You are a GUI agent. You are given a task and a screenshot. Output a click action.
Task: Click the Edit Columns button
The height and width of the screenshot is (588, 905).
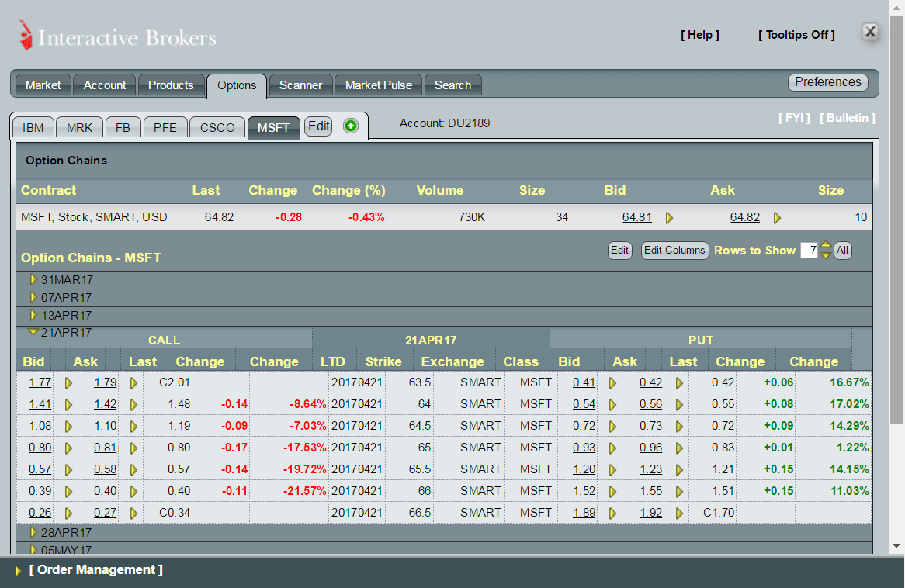(674, 251)
